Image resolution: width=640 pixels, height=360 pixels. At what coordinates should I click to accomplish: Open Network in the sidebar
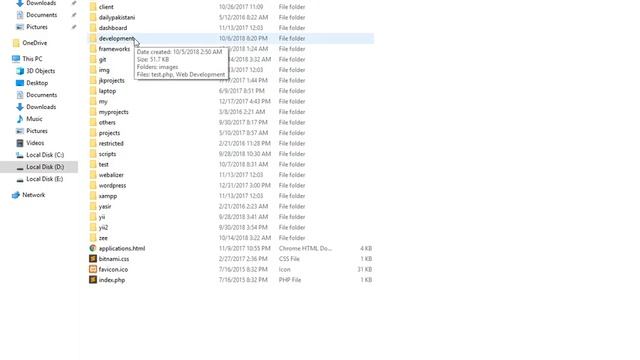(33, 195)
